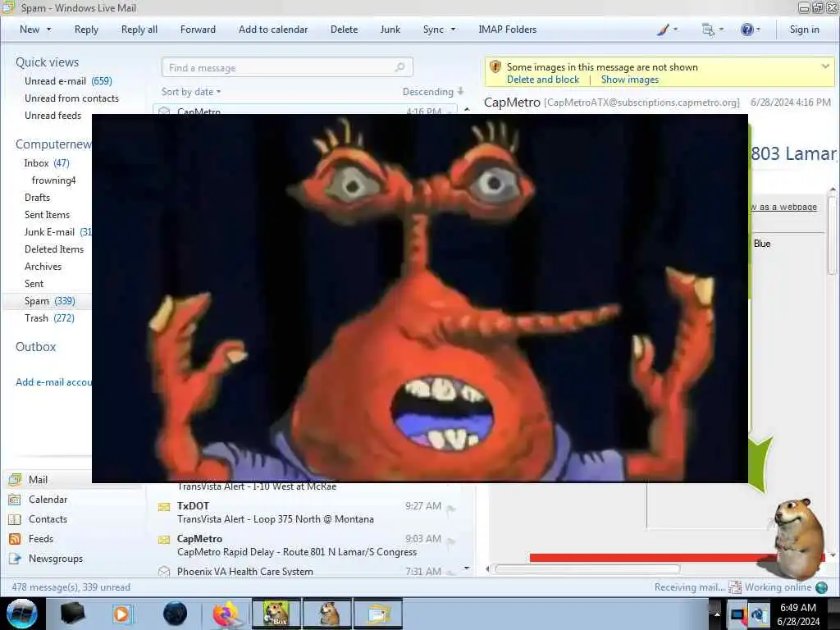The image size is (840, 630).
Task: Click the Contacts book icon
Action: 15,519
